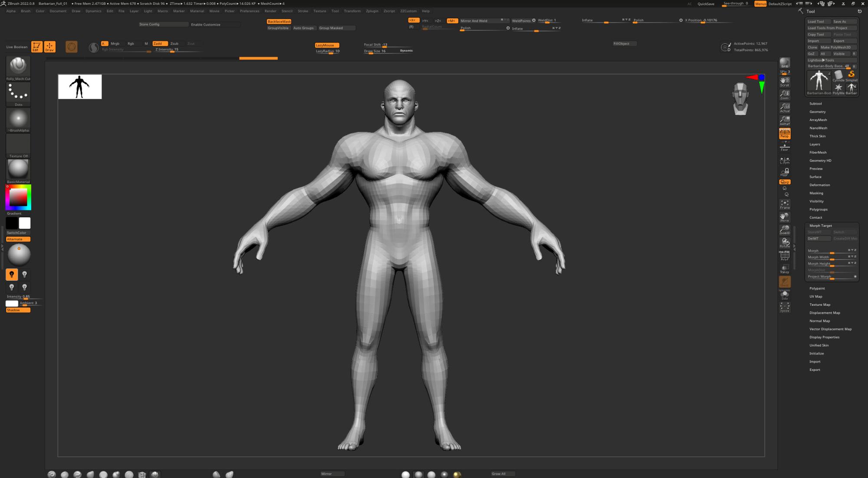
Task: Toggle the Floor grid
Action: pyautogui.click(x=785, y=147)
